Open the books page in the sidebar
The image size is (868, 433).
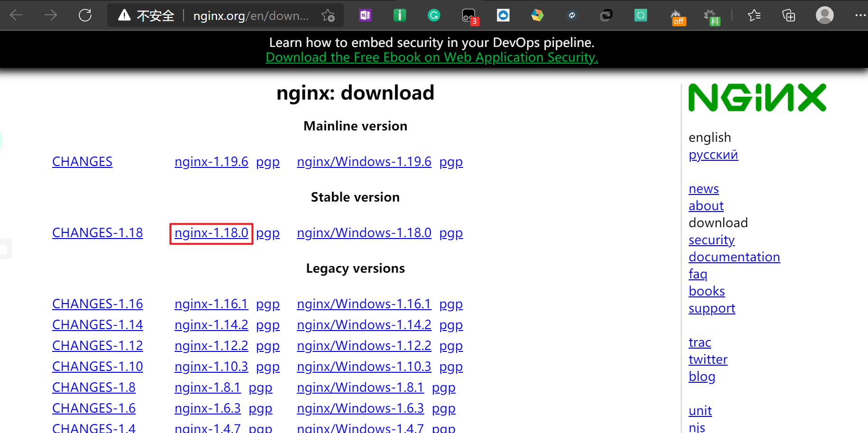coord(707,291)
